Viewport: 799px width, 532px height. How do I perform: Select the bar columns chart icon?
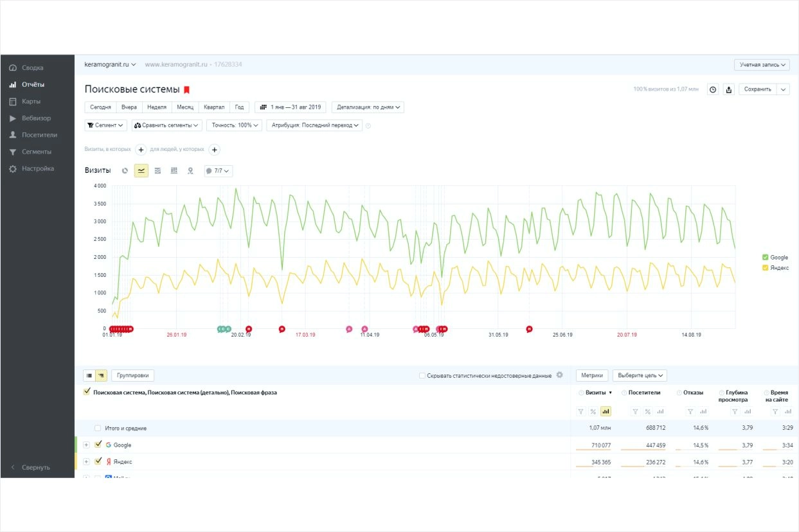coord(174,171)
